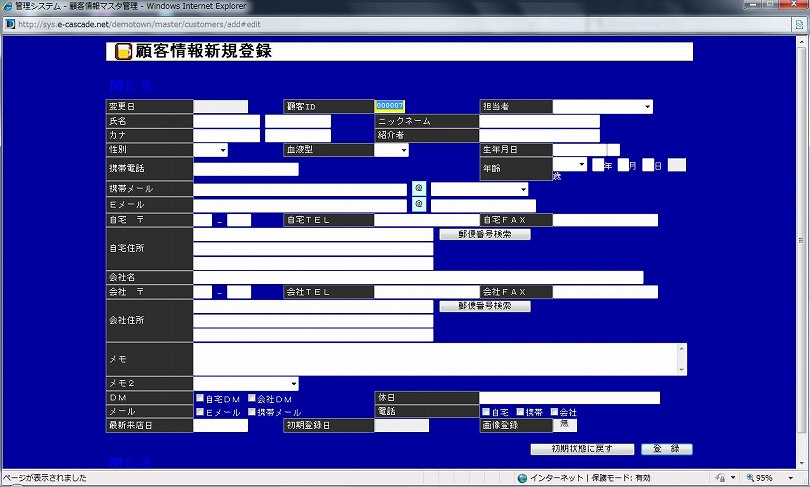Click the 顧客ID field showing 000007

point(390,106)
